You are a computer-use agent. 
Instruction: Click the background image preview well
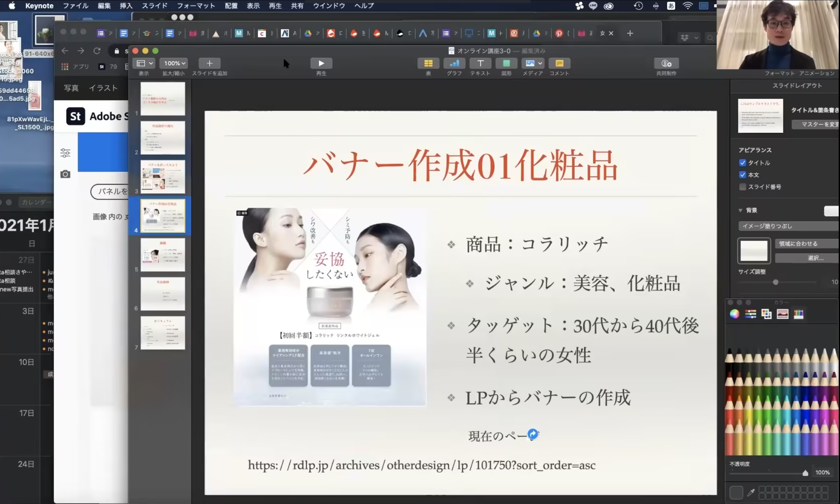pos(754,250)
